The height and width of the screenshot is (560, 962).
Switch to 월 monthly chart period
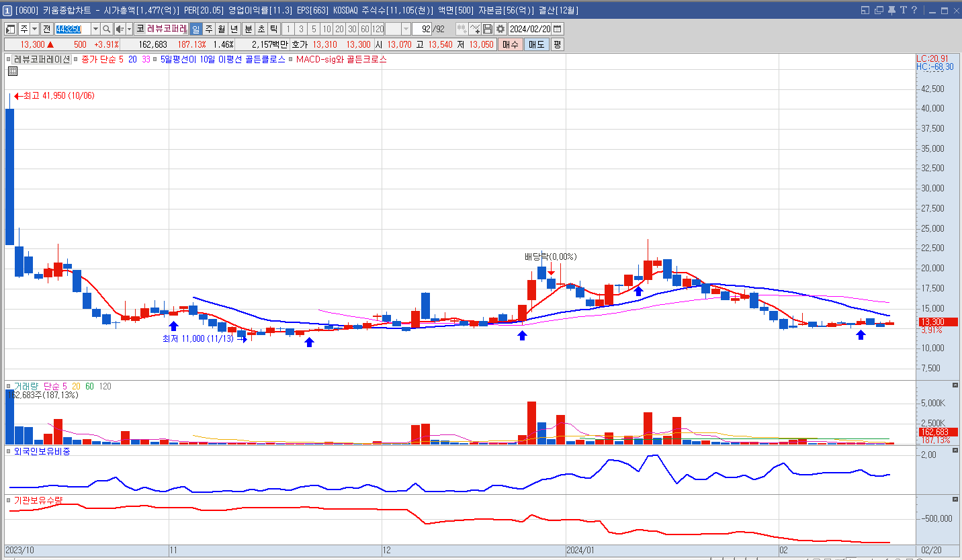pos(221,29)
